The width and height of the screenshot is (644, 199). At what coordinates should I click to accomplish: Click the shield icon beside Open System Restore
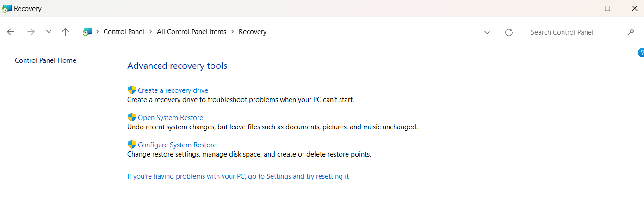[x=132, y=117]
